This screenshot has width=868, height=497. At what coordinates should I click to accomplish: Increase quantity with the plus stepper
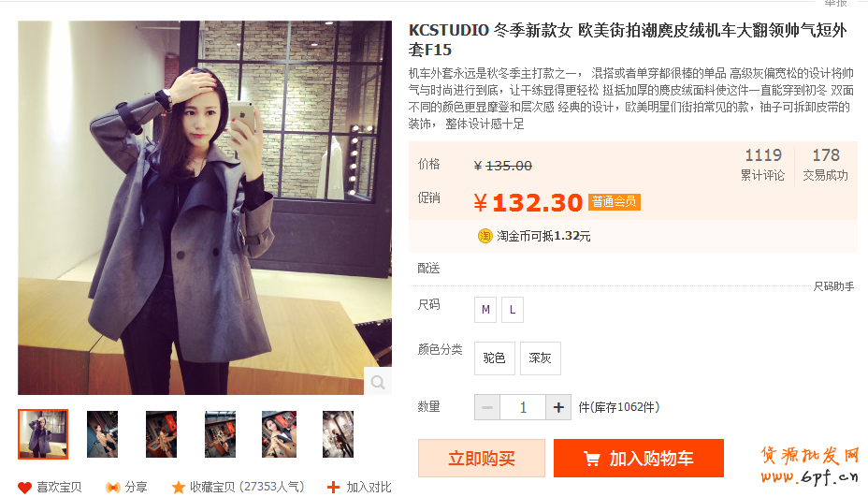tap(558, 408)
